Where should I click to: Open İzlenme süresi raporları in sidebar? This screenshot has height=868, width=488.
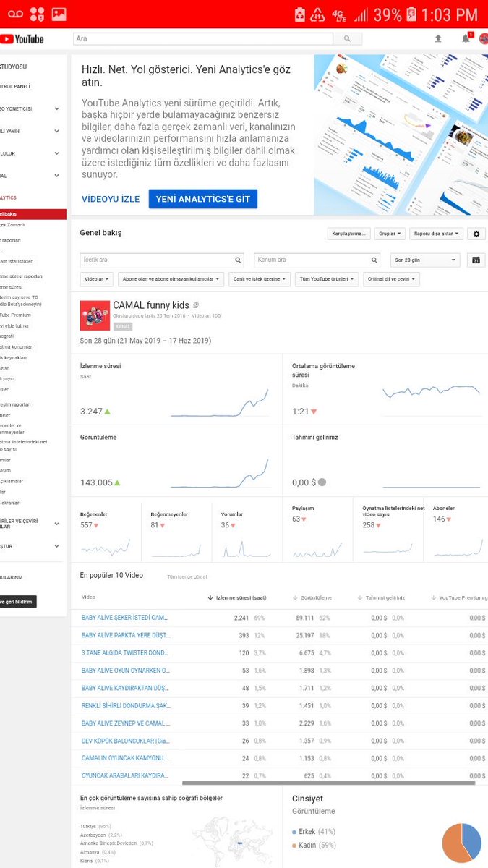tap(22, 276)
